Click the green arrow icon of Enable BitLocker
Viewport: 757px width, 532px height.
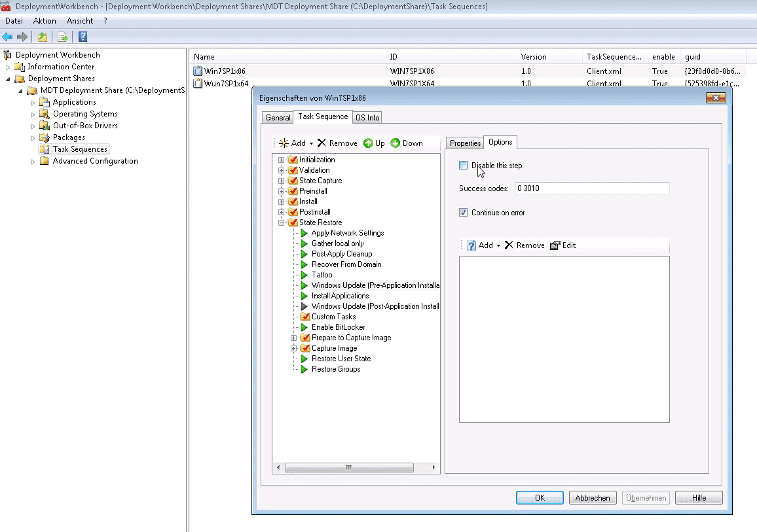coord(304,327)
